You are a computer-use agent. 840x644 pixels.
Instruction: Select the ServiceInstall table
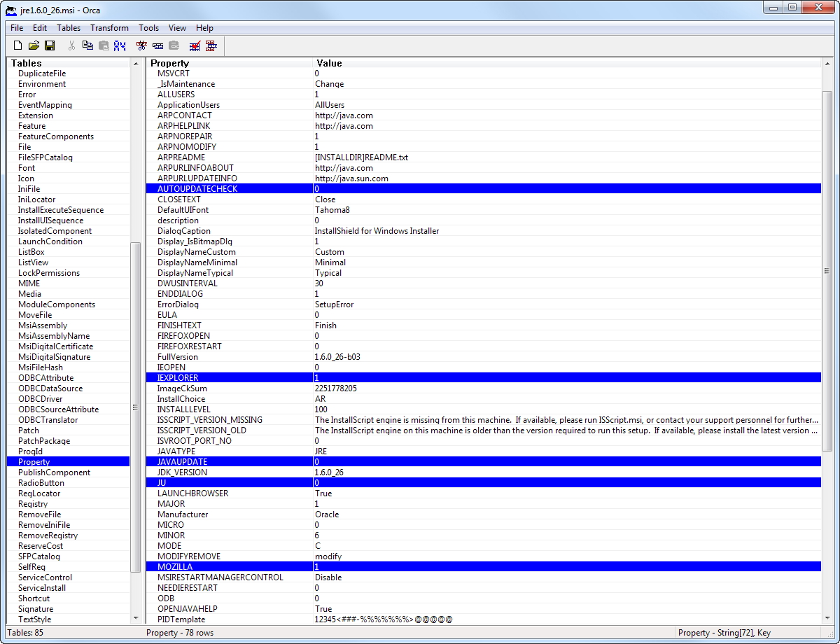pos(42,588)
